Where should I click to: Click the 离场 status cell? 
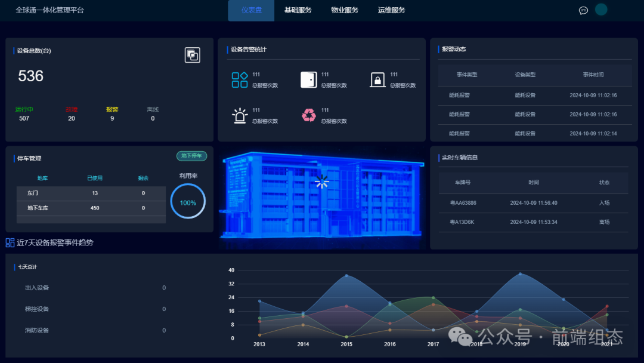tap(604, 222)
